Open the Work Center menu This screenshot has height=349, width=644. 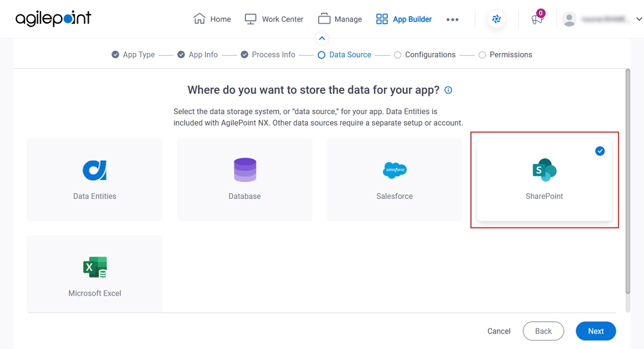tap(274, 19)
